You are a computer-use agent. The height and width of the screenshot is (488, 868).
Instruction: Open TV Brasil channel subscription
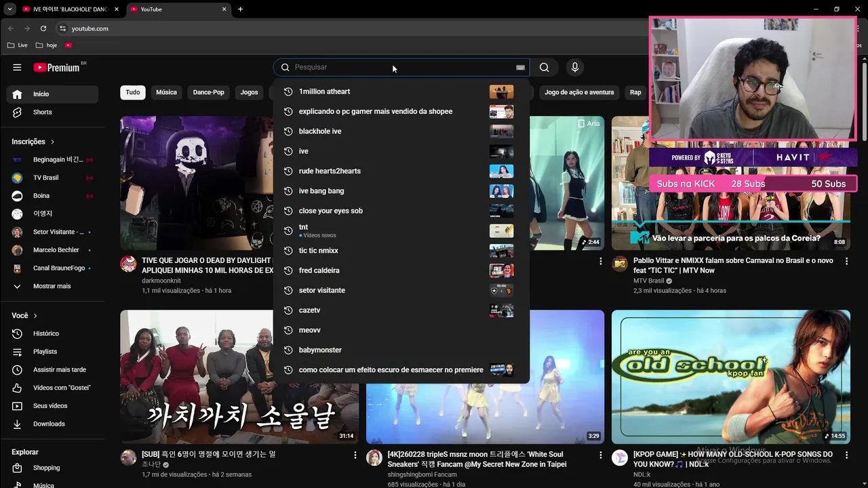52,178
